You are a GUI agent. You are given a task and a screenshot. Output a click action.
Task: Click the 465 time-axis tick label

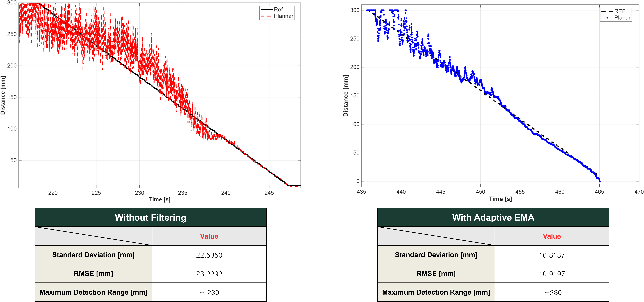point(599,192)
